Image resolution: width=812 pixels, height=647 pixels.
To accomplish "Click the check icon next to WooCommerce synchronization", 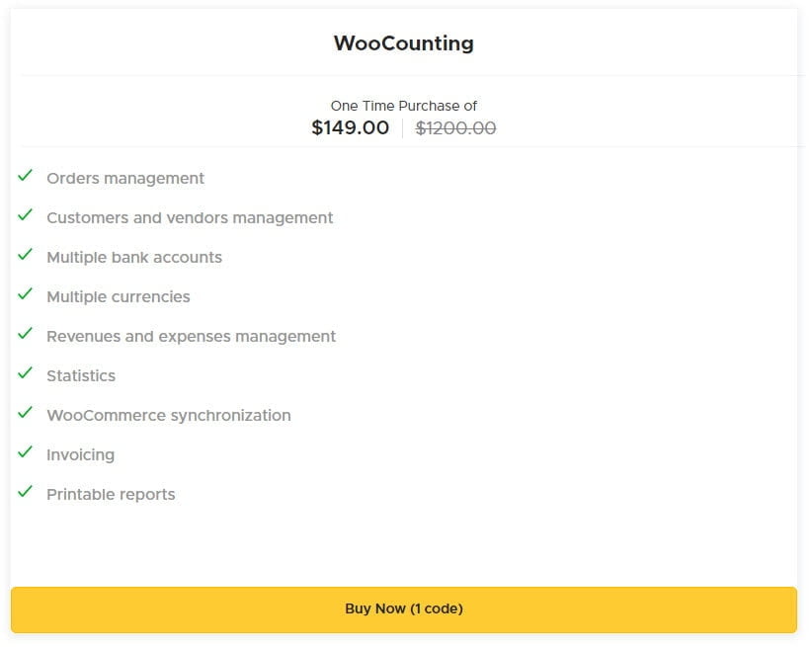I will (x=26, y=414).
